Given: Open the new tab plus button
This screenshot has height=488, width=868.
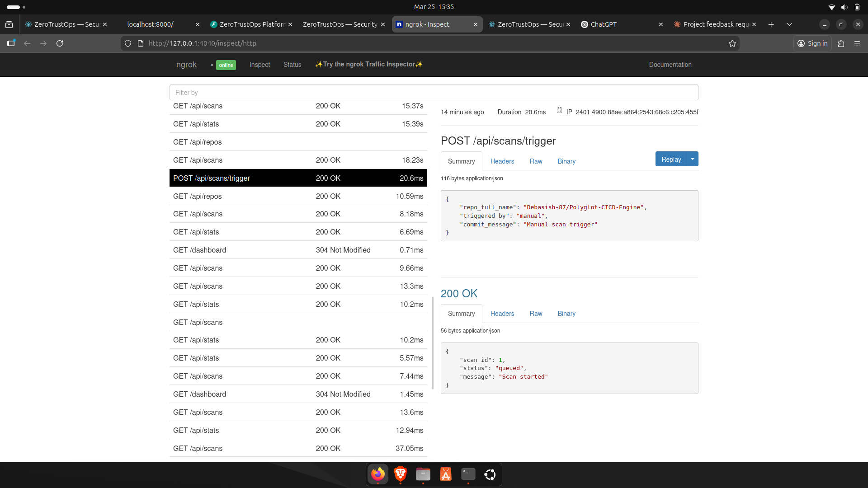Looking at the screenshot, I should (771, 24).
